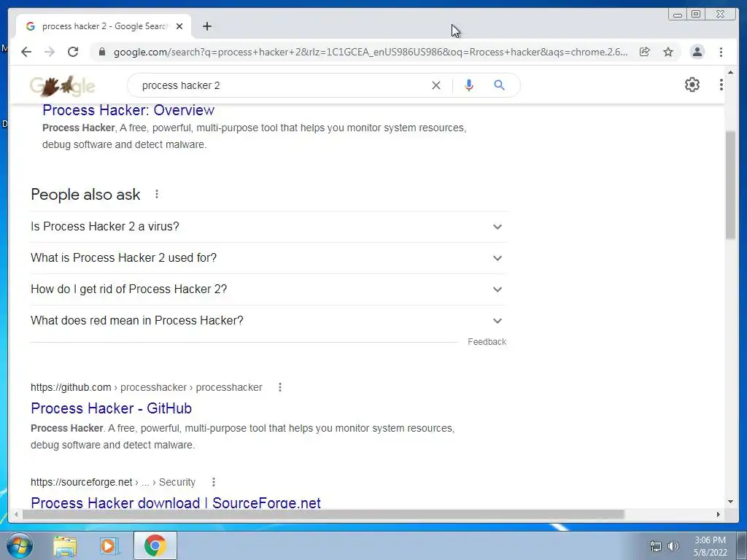Reload the current page
Viewport: 747px width, 560px height.
(73, 52)
